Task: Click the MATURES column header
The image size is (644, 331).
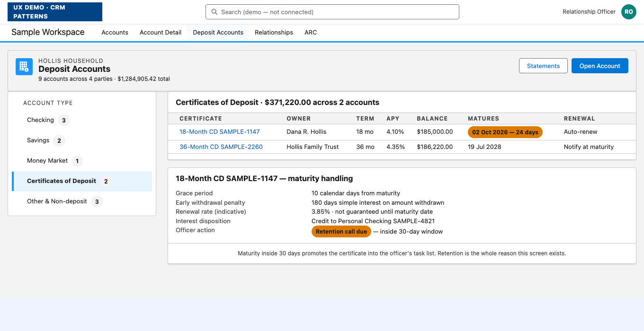Action: [483, 119]
